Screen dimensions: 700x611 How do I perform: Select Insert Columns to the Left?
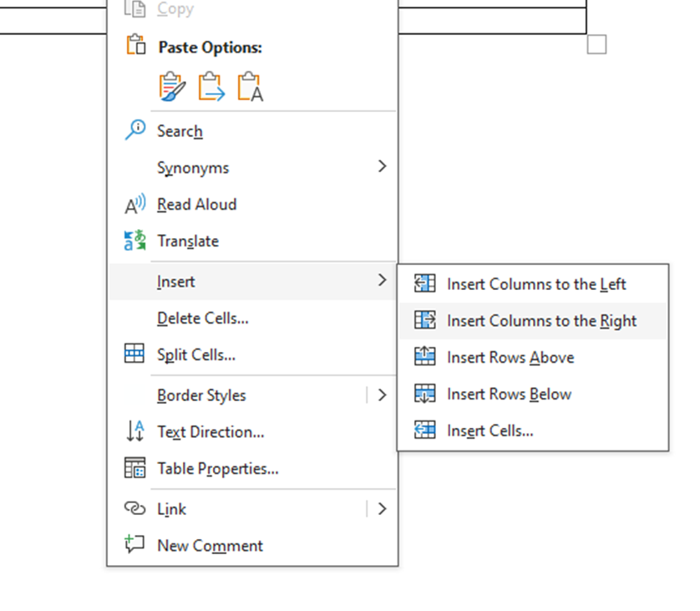(x=533, y=284)
